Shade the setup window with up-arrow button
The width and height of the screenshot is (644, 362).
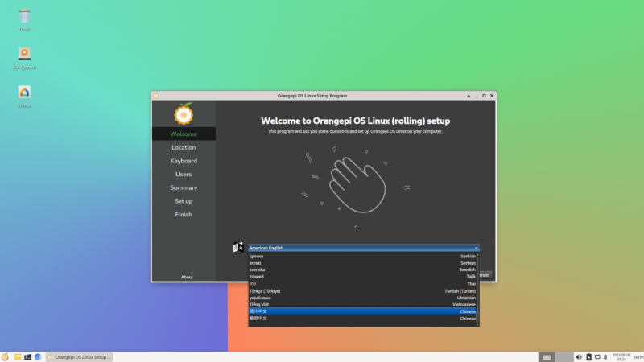click(469, 96)
